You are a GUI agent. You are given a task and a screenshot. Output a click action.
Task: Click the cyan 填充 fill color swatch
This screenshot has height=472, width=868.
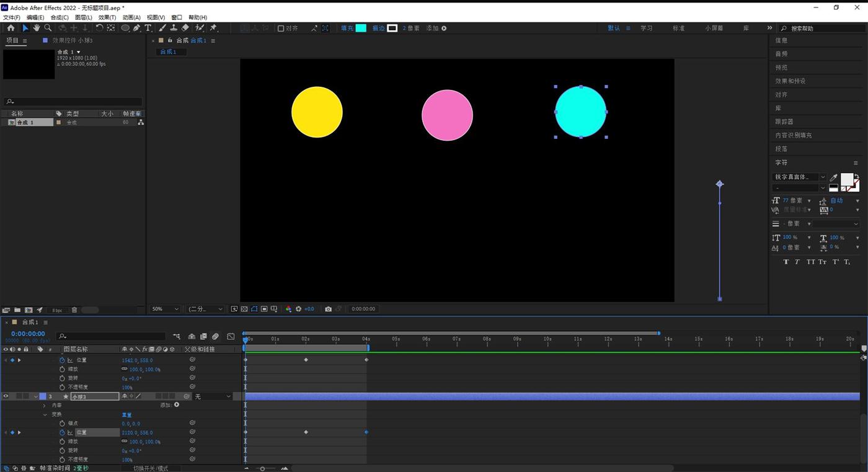pos(361,29)
